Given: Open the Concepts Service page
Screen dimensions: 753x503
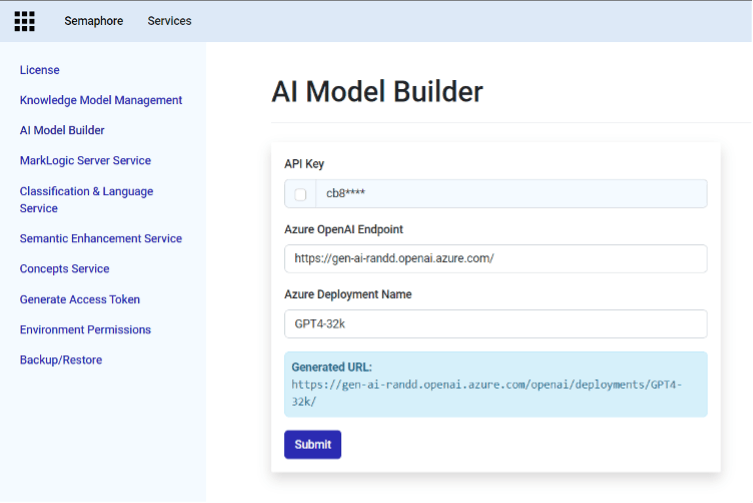Looking at the screenshot, I should tap(64, 269).
